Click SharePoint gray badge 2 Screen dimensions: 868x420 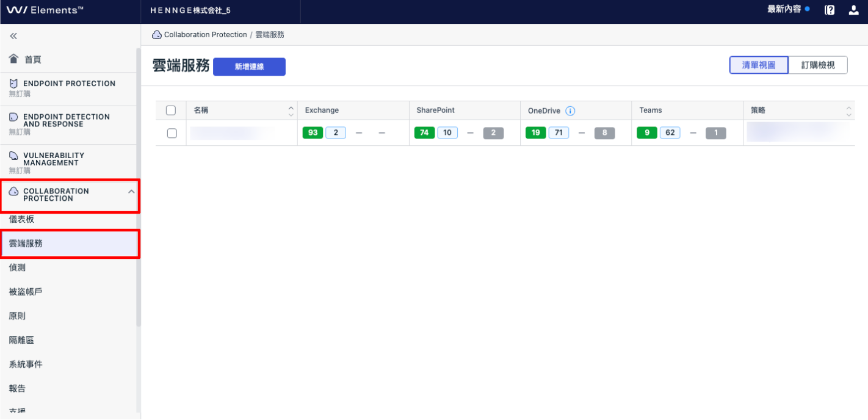tap(493, 133)
